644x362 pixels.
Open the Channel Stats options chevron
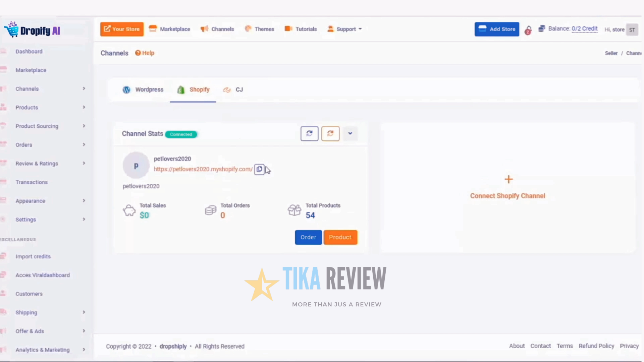click(350, 133)
